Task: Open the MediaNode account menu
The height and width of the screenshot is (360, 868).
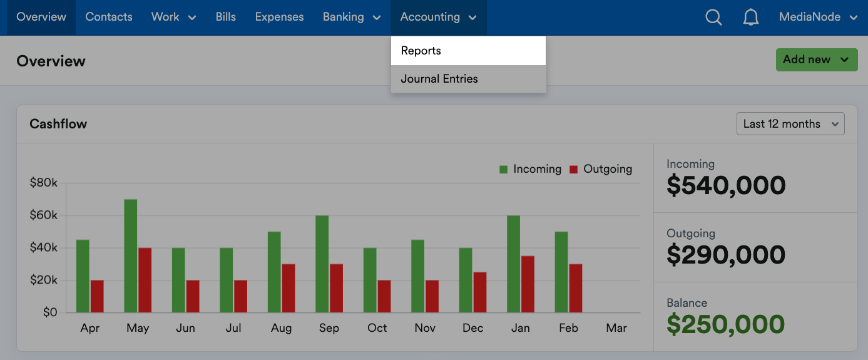Action: click(x=817, y=18)
